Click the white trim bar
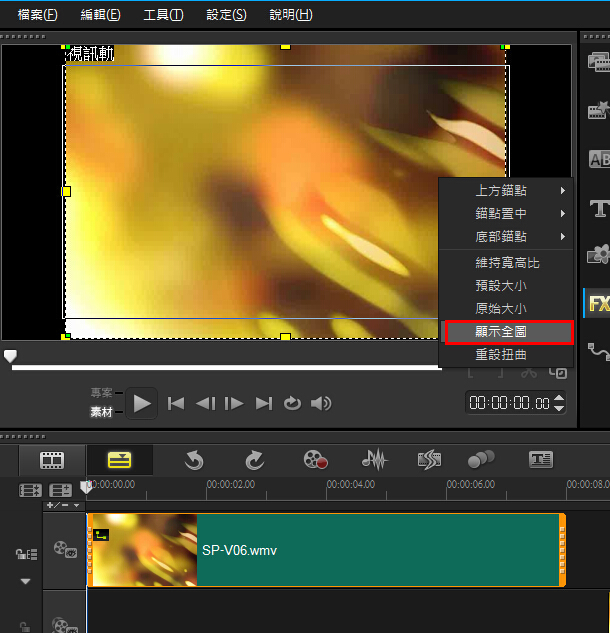This screenshot has width=610, height=633. click(x=226, y=367)
